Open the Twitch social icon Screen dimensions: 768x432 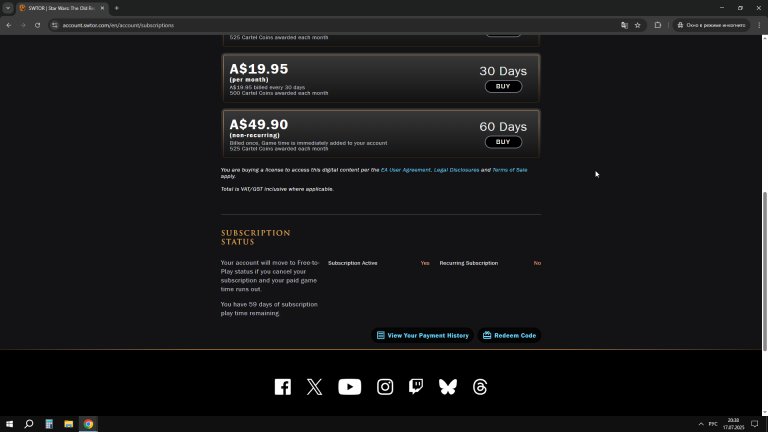(x=416, y=387)
